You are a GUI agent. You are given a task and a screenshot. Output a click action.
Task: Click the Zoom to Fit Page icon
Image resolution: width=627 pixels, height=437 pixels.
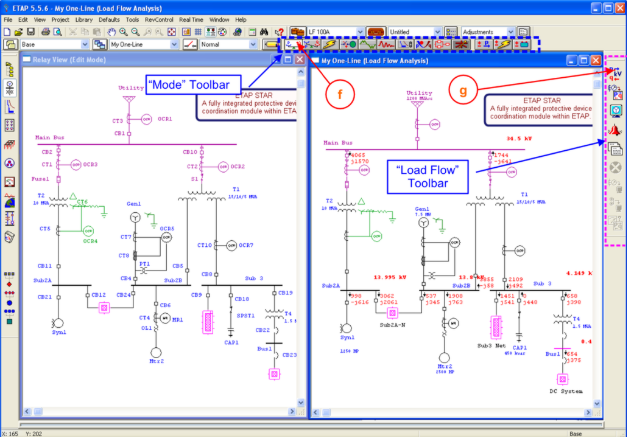[172, 32]
